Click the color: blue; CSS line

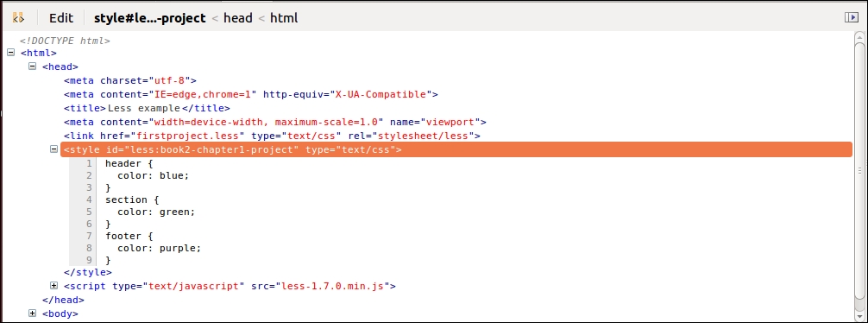point(154,175)
